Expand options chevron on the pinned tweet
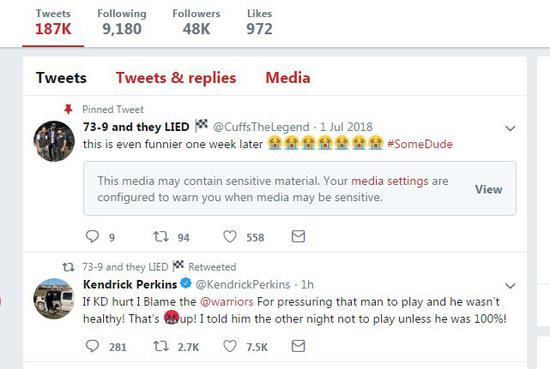This screenshot has width=550, height=369. point(510,128)
